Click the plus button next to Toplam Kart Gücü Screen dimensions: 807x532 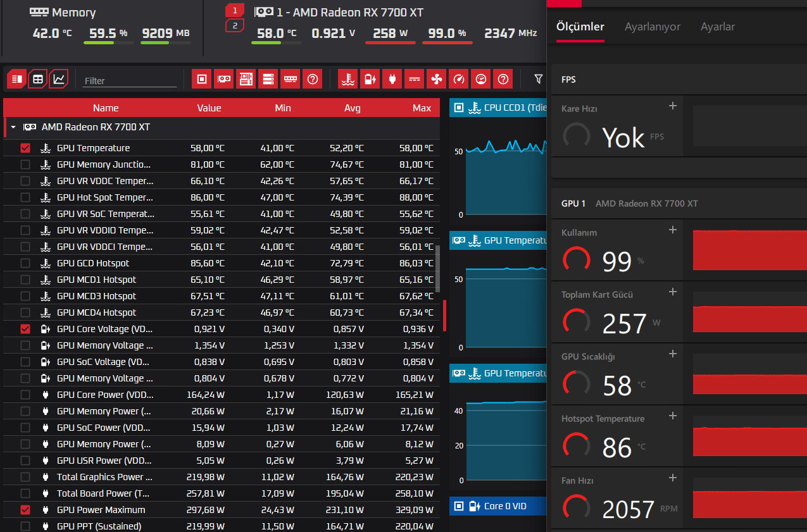click(x=673, y=292)
